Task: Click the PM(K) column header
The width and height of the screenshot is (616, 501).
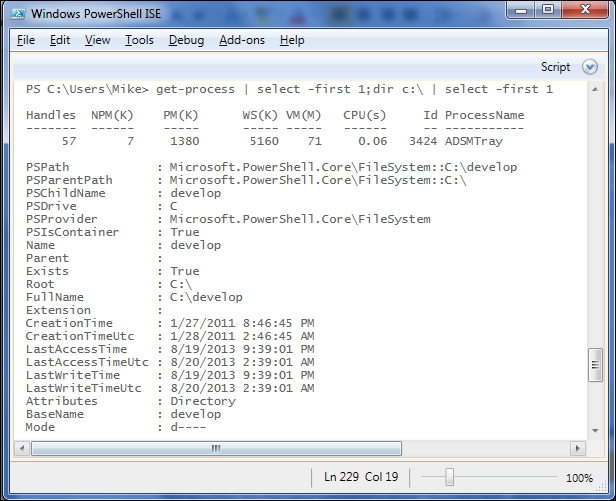Action: tap(181, 115)
